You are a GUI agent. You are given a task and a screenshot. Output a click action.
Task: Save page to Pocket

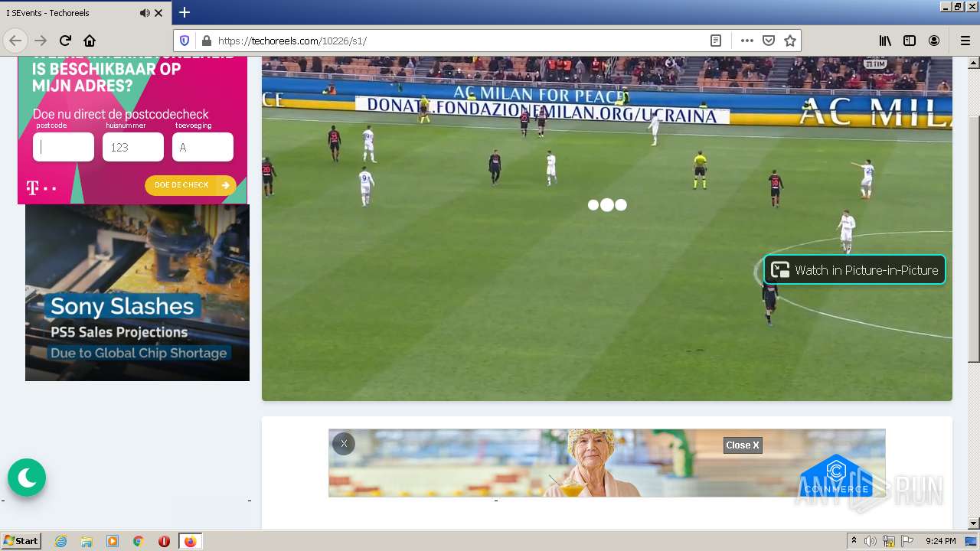[769, 41]
